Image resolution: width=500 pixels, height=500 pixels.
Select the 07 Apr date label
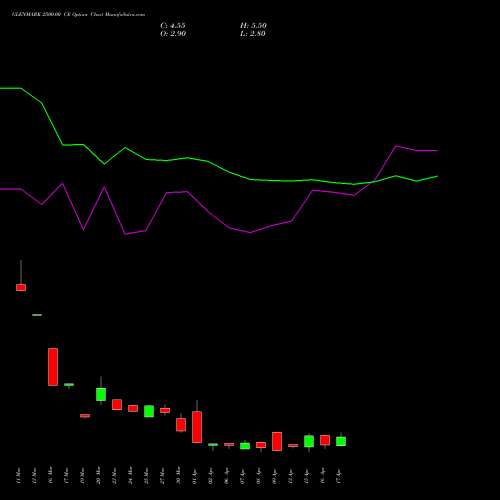[243, 476]
